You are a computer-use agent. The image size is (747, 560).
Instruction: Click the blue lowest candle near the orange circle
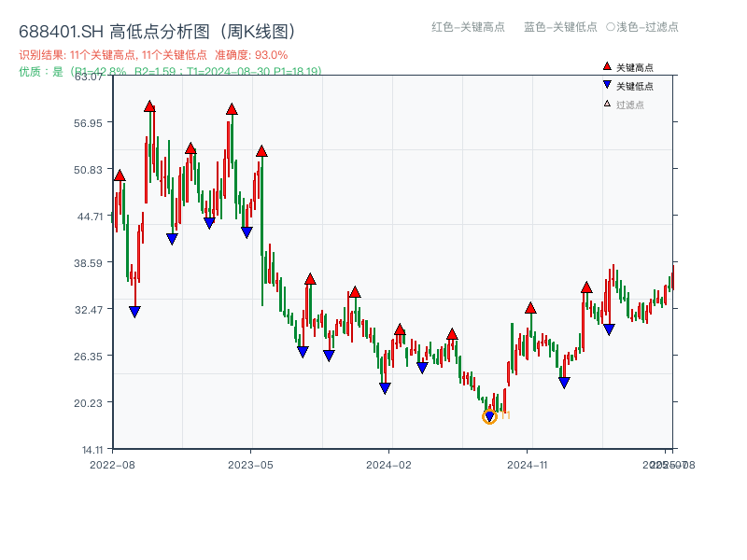point(489,406)
